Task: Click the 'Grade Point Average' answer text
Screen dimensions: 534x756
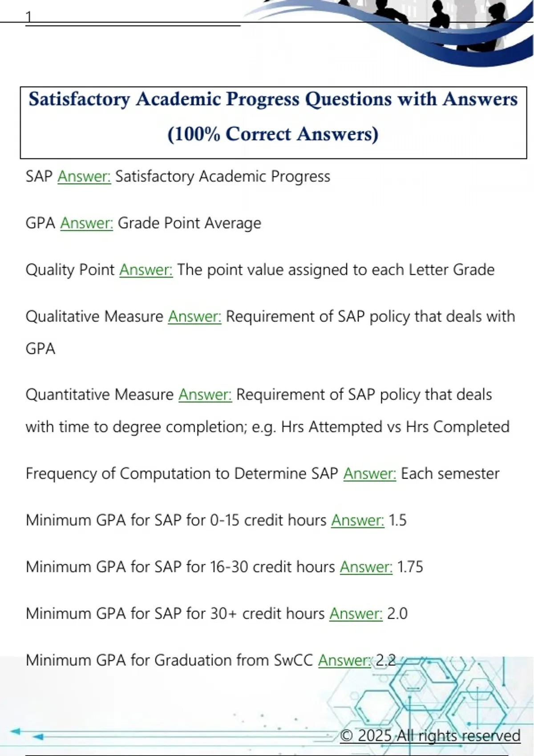Action: 189,223
